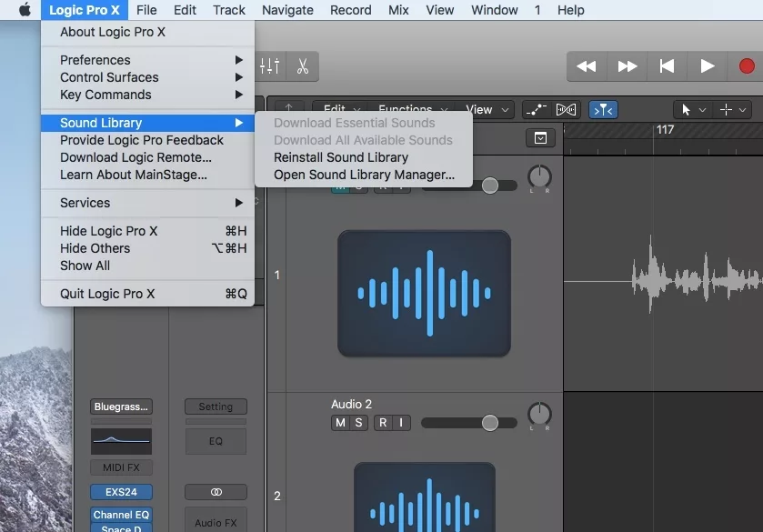Open the Mixer with the faders icon
This screenshot has height=532, width=763.
269,65
